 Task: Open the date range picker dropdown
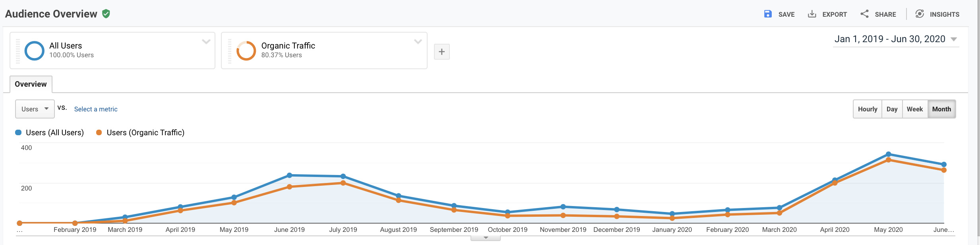pyautogui.click(x=896, y=39)
